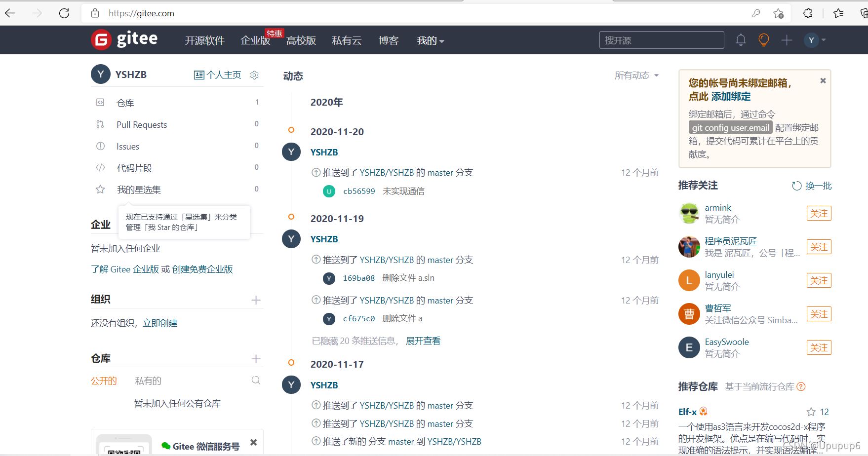Search repositories with the magnifier icon
The image size is (868, 456).
click(256, 380)
